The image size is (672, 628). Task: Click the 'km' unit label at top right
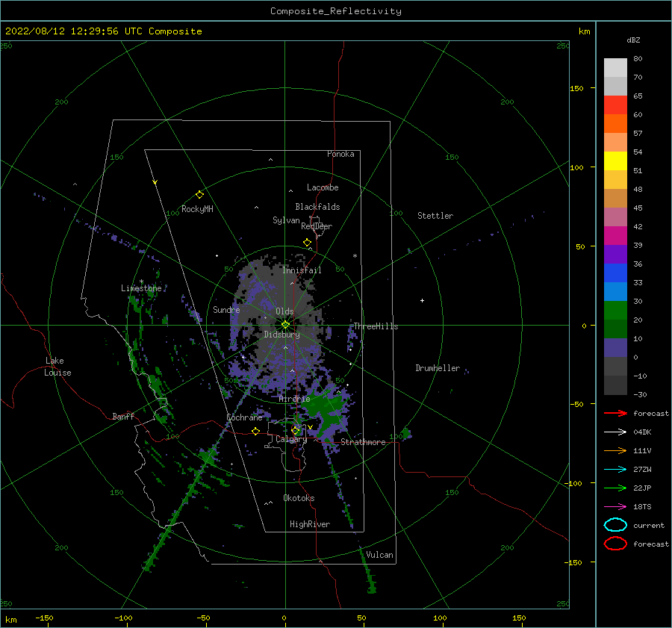coord(584,31)
